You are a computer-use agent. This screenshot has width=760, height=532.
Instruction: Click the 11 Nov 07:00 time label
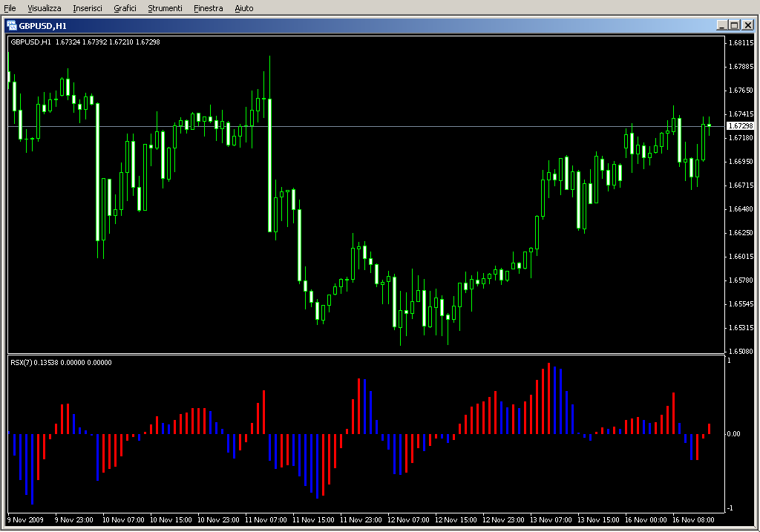point(266,520)
